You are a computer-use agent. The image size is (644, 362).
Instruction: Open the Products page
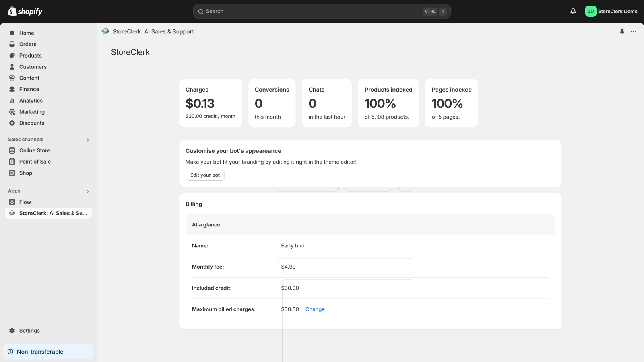[48, 56]
